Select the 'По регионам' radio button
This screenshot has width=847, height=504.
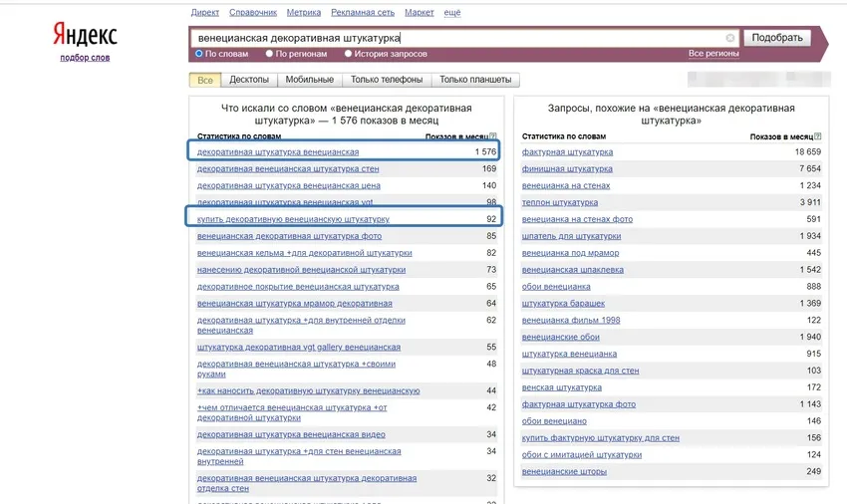click(x=268, y=53)
